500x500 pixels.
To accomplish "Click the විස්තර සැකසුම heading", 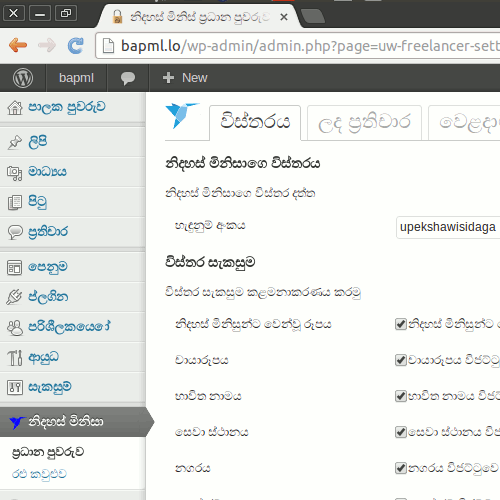I will pyautogui.click(x=210, y=263).
